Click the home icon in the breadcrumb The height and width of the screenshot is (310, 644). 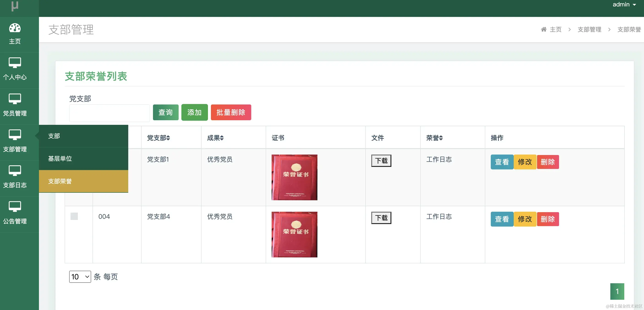tap(544, 29)
